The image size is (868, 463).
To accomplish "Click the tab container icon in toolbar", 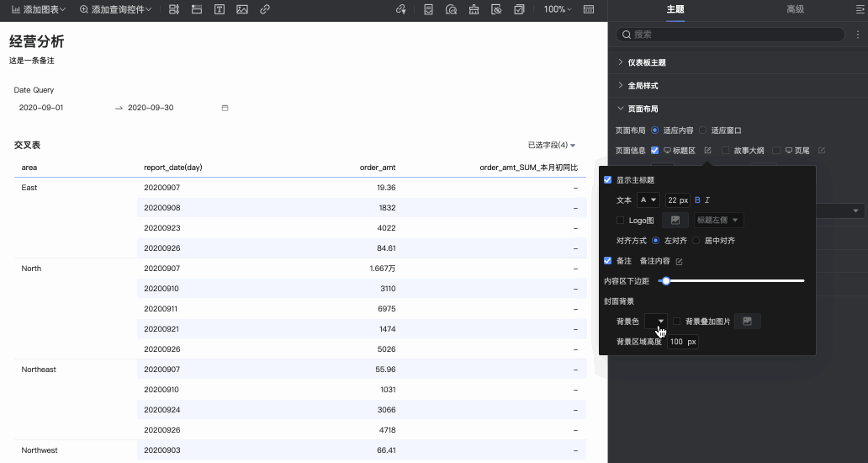I will (x=197, y=9).
